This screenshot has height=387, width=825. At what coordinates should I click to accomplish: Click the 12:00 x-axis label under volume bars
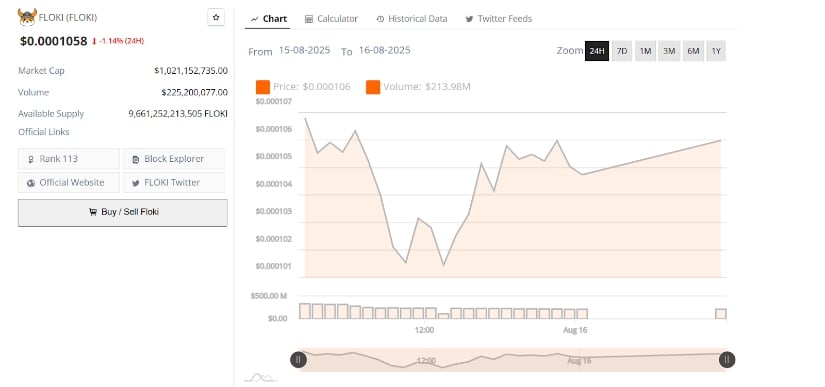pos(424,330)
